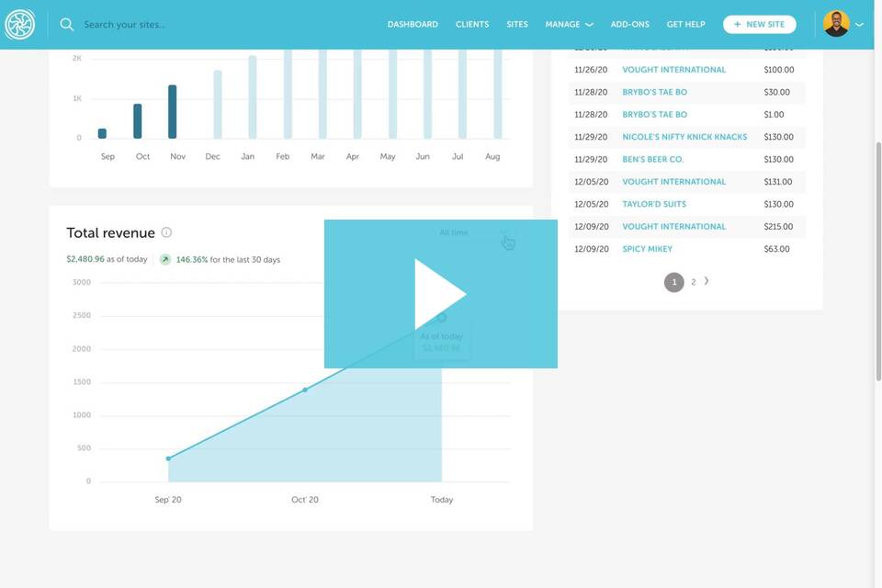
Task: Go to page 2 of transactions
Action: click(x=693, y=282)
